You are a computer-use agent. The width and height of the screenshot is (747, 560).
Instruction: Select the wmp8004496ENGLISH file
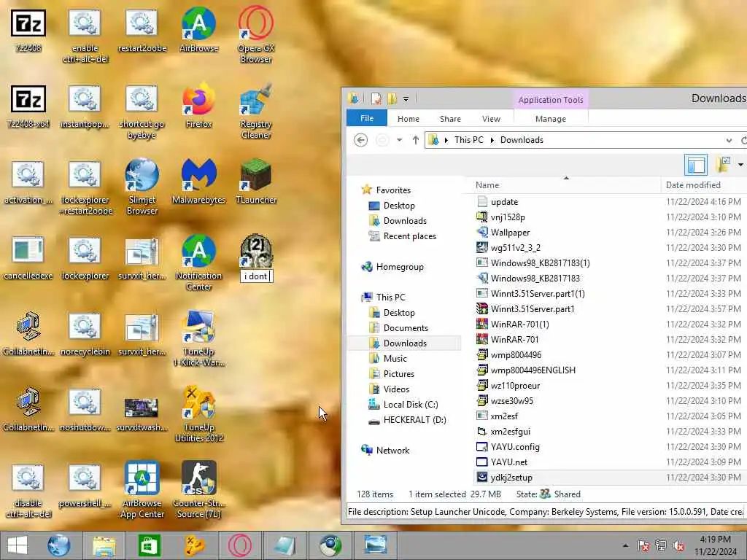[x=533, y=370]
